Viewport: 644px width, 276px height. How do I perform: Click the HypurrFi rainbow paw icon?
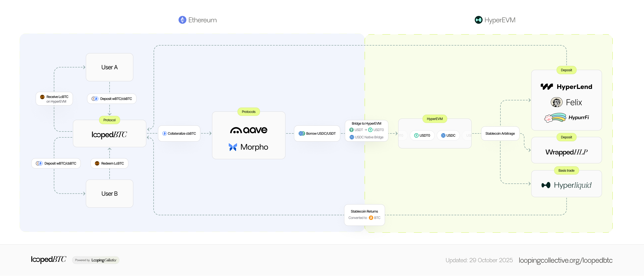pos(555,118)
